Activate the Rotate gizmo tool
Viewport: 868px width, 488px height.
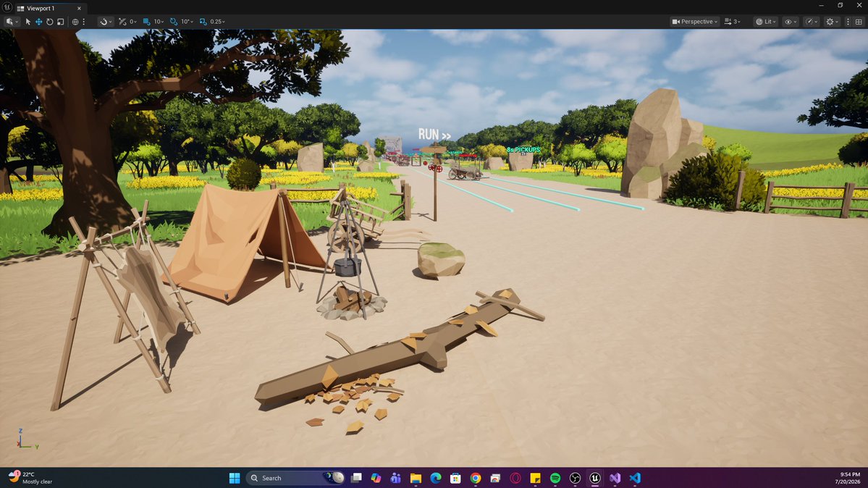coord(50,22)
